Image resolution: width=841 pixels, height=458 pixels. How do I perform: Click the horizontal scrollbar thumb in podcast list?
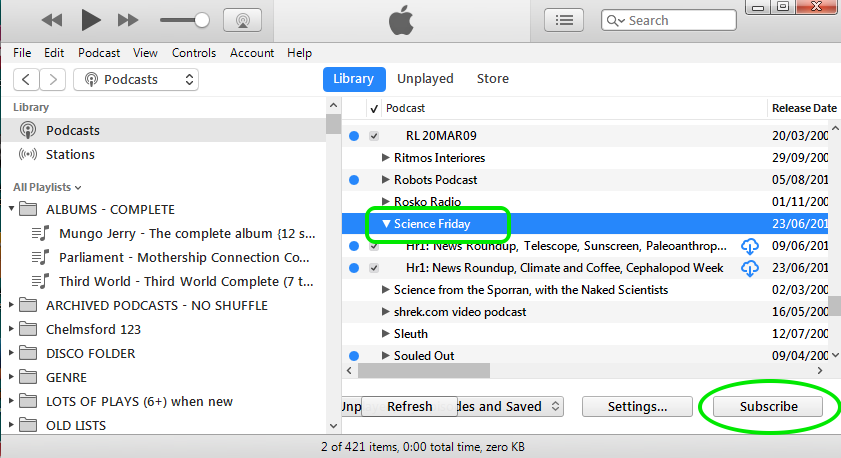[x=424, y=371]
